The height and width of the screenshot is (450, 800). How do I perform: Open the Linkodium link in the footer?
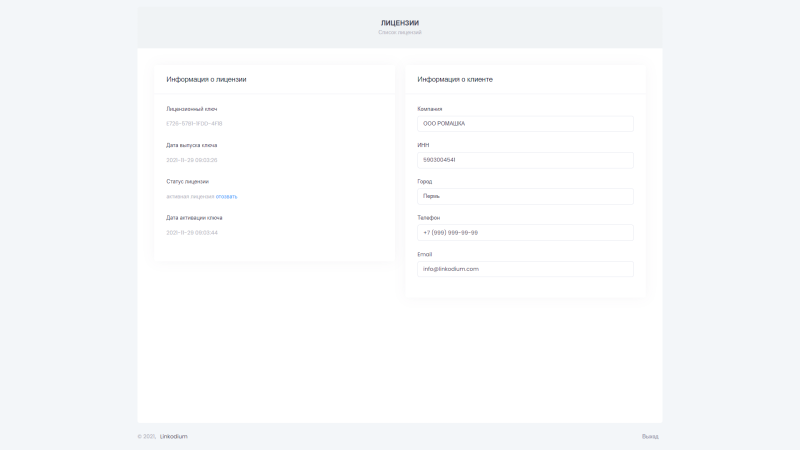pos(173,436)
